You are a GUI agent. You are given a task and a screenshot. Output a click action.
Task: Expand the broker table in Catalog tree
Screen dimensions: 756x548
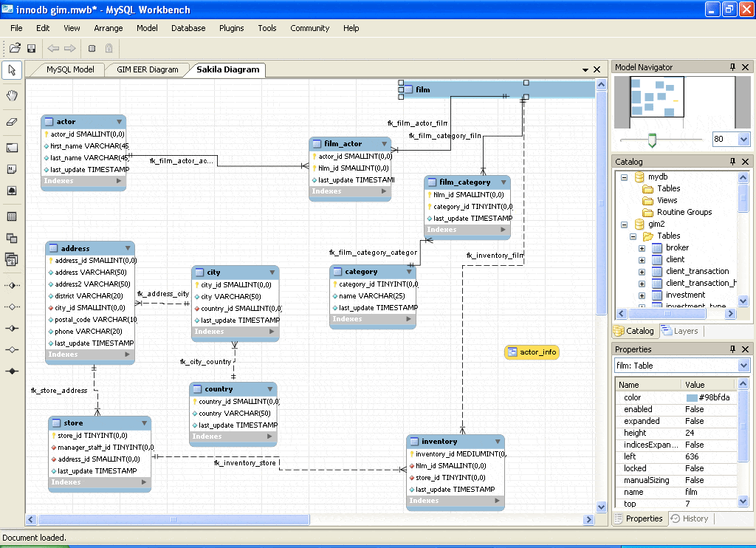[x=642, y=248]
